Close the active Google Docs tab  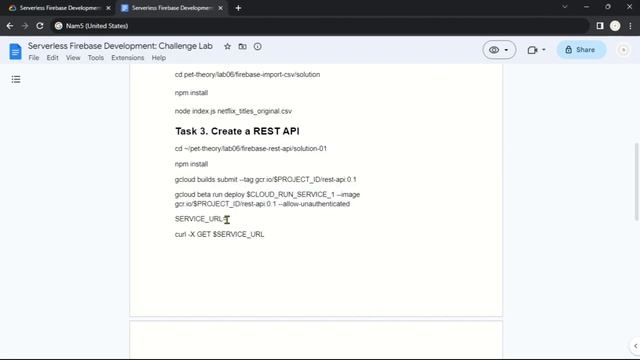(220, 8)
